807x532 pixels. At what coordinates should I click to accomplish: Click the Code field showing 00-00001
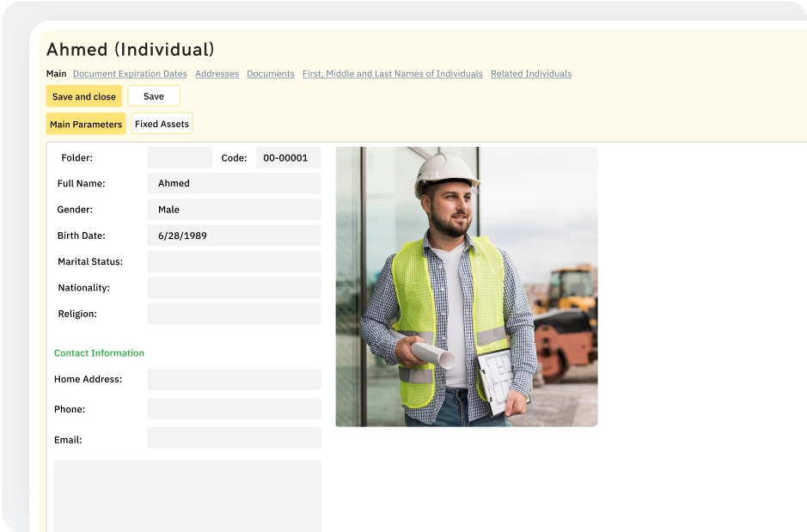coord(289,157)
